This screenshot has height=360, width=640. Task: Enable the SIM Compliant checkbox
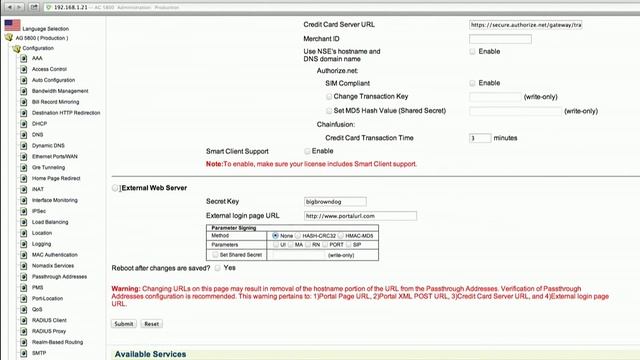pos(472,83)
